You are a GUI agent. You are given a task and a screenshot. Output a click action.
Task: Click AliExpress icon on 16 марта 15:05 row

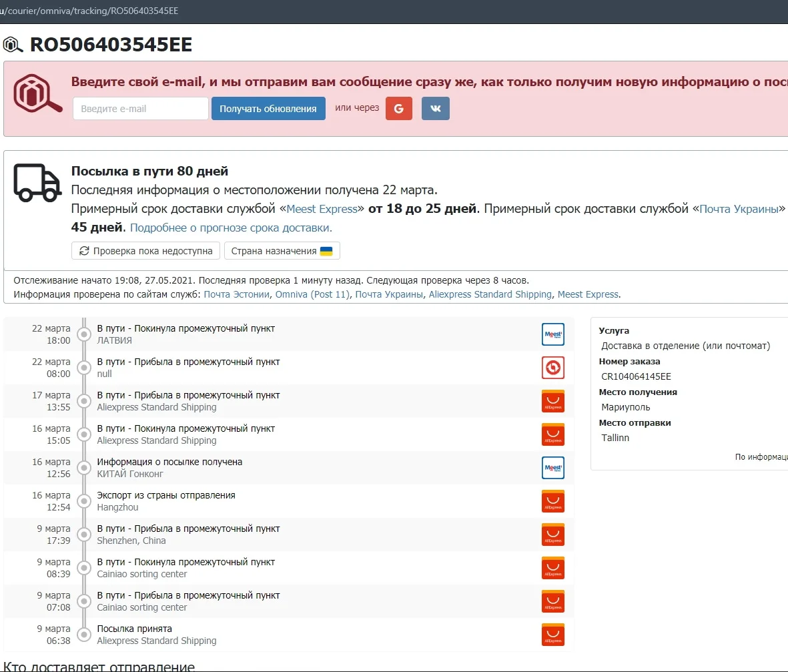[553, 434]
